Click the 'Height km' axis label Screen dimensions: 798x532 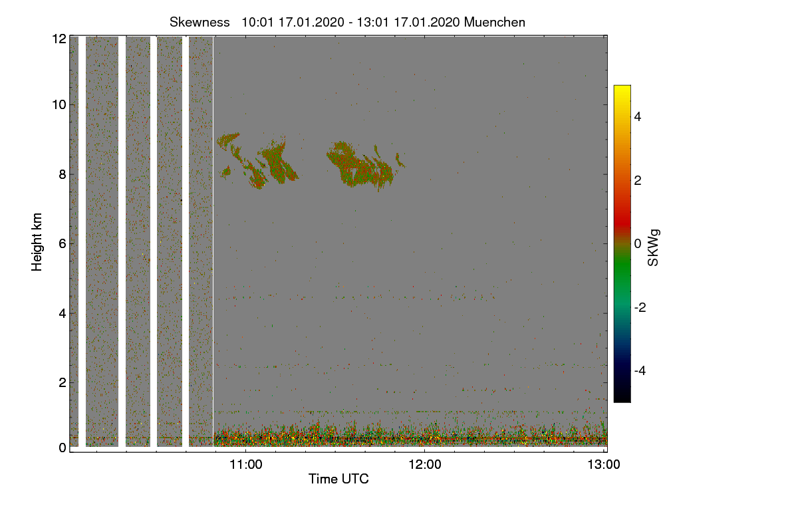pyautogui.click(x=38, y=241)
